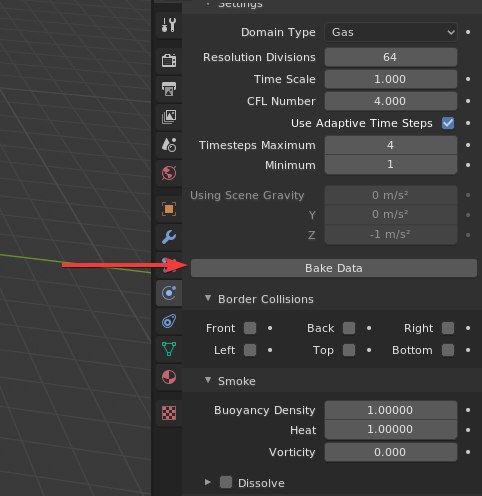
Task: Collapse the Smoke panel
Action: point(208,380)
